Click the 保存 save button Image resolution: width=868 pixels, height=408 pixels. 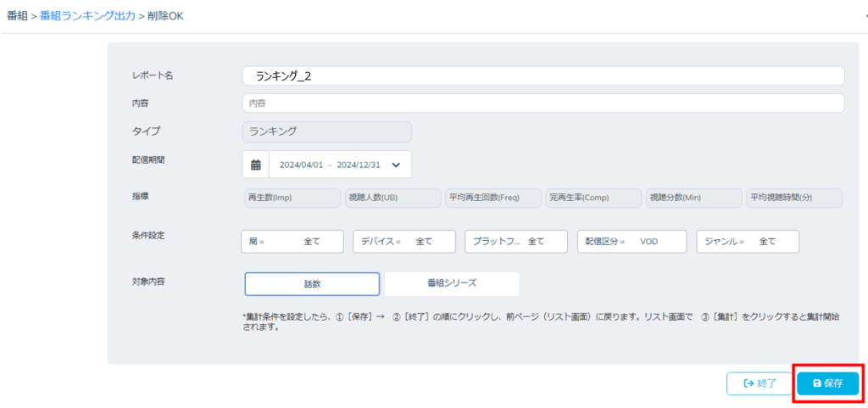click(828, 383)
